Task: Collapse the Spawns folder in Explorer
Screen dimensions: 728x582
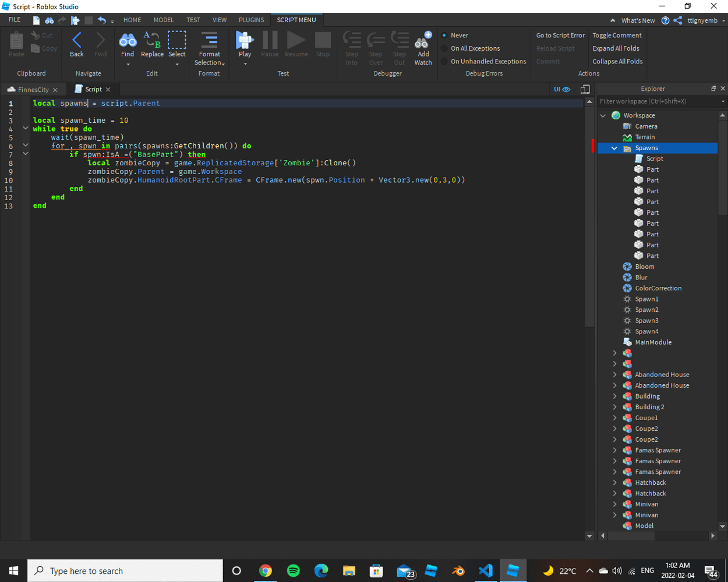Action: point(613,147)
